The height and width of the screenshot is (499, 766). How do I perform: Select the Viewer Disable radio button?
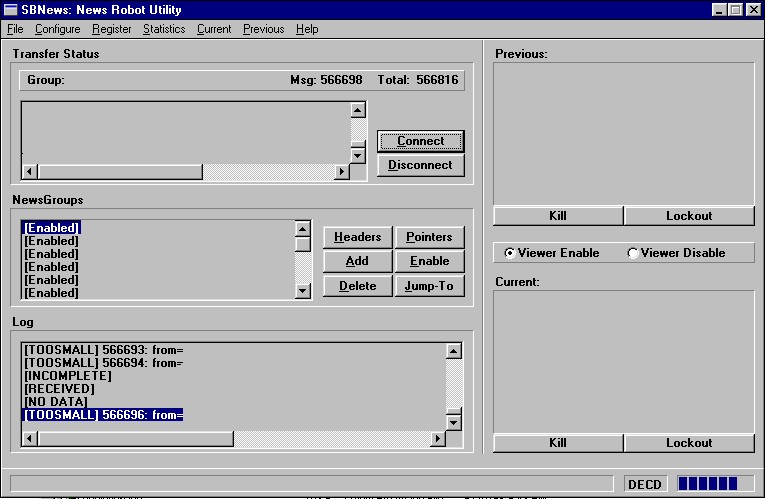click(633, 253)
